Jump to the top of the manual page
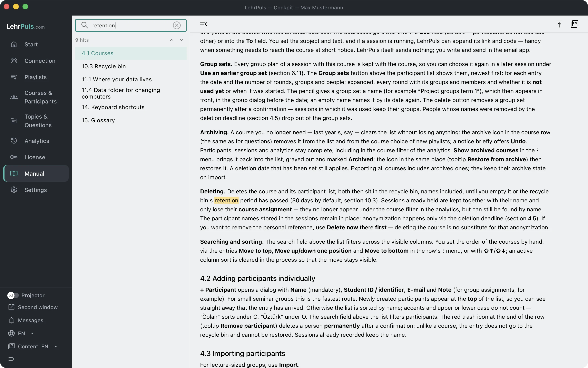This screenshot has width=588, height=368. click(559, 24)
